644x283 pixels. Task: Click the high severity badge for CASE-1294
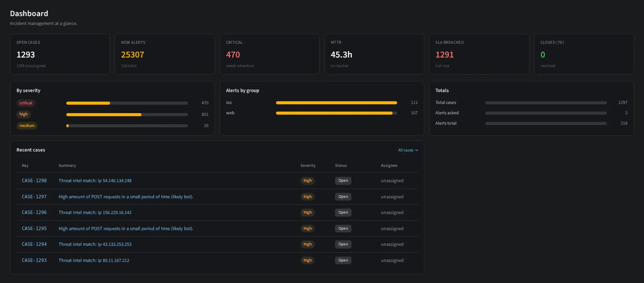click(x=308, y=244)
